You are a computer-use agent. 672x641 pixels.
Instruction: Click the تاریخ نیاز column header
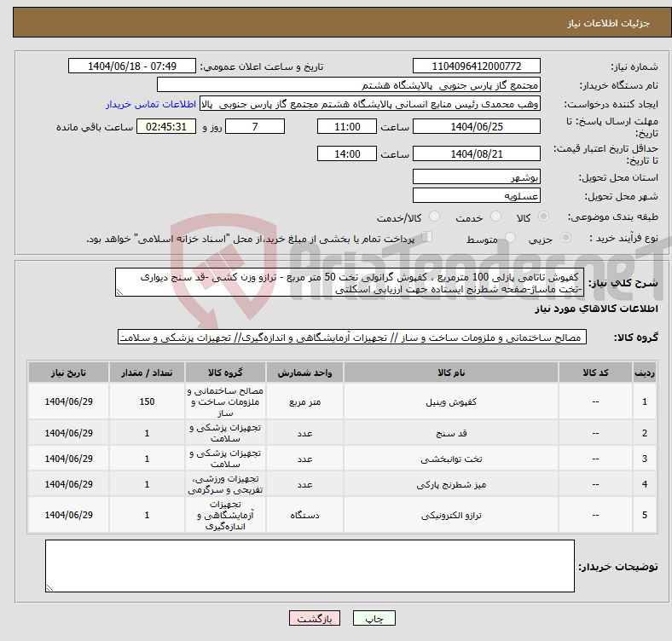(68, 372)
